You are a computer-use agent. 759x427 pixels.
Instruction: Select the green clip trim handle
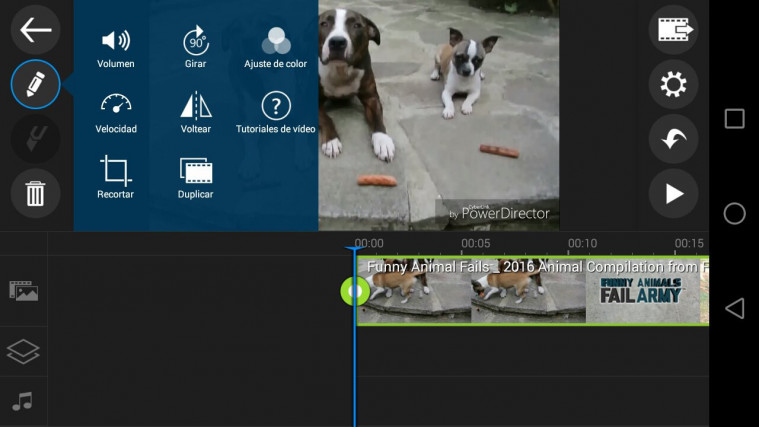point(355,291)
